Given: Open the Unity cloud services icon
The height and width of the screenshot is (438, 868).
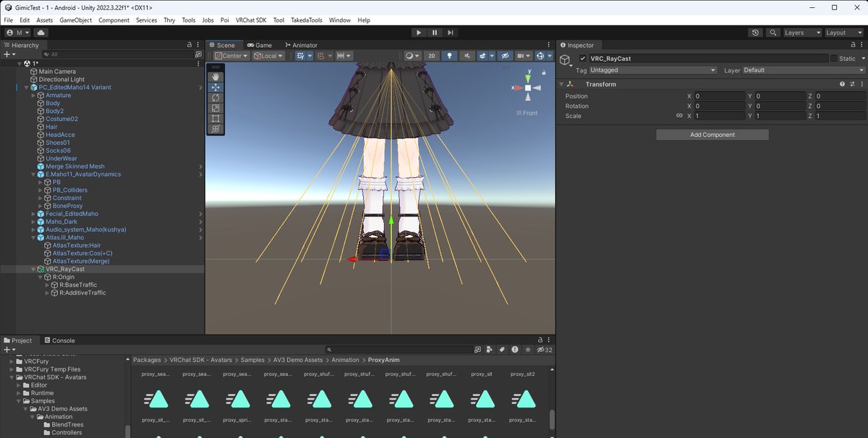Looking at the screenshot, I should click(x=41, y=33).
